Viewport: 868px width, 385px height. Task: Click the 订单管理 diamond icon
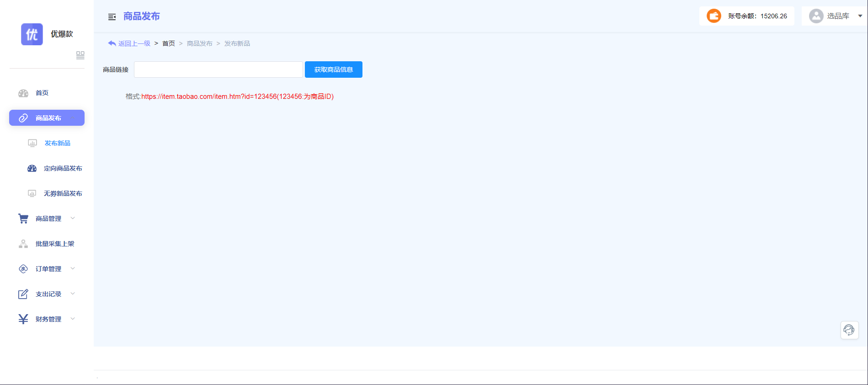click(23, 269)
